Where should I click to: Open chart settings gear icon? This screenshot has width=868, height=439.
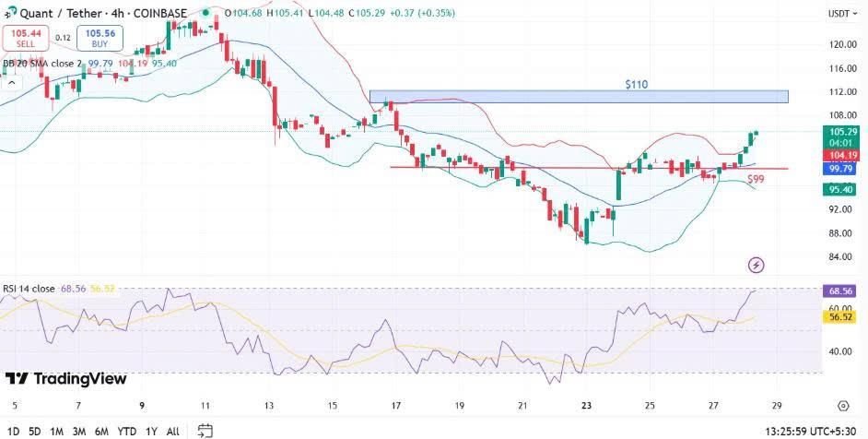tap(842, 406)
